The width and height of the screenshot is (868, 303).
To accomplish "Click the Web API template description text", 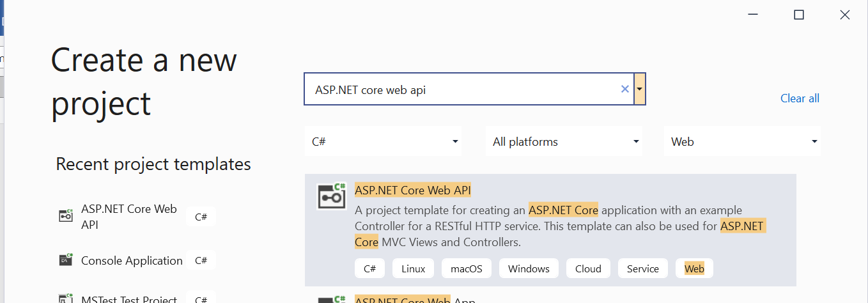I will 561,226.
